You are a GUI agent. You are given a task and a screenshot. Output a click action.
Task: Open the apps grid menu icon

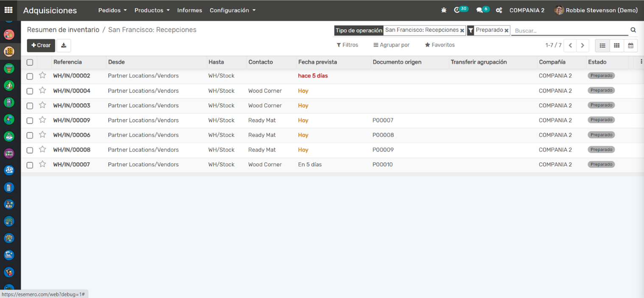click(x=8, y=10)
